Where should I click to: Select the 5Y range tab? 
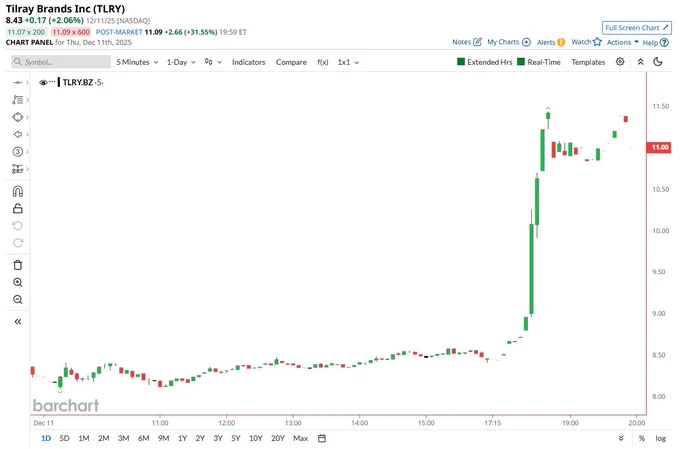pyautogui.click(x=235, y=438)
